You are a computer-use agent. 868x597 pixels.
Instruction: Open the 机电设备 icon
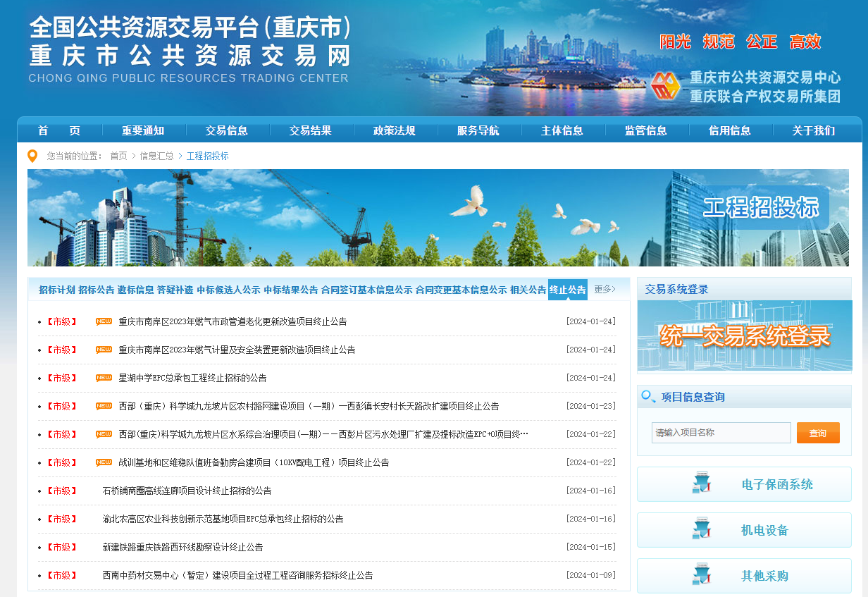[x=701, y=530]
